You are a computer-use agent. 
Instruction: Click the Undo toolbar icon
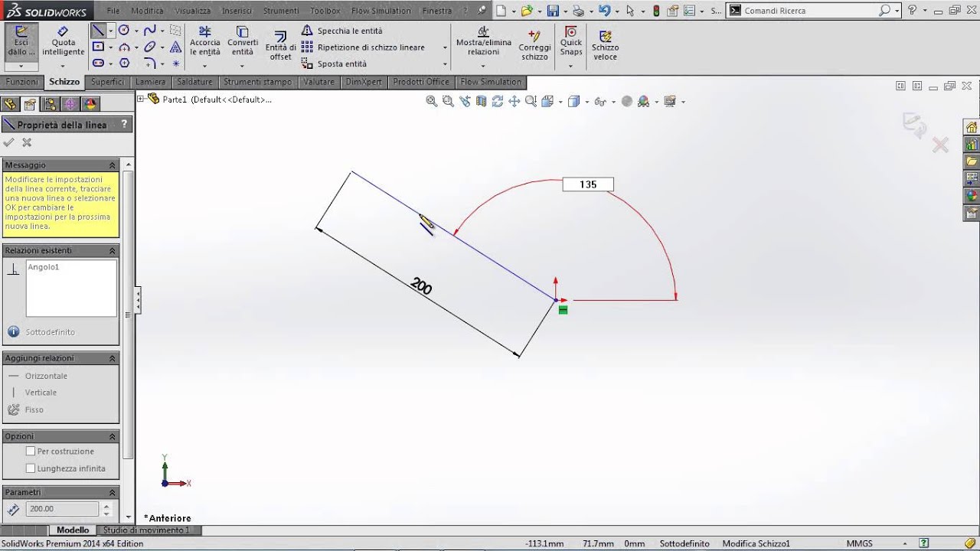pyautogui.click(x=605, y=11)
